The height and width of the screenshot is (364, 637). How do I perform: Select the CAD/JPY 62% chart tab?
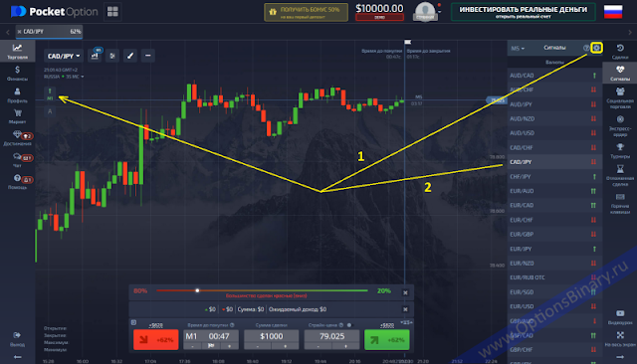[49, 31]
